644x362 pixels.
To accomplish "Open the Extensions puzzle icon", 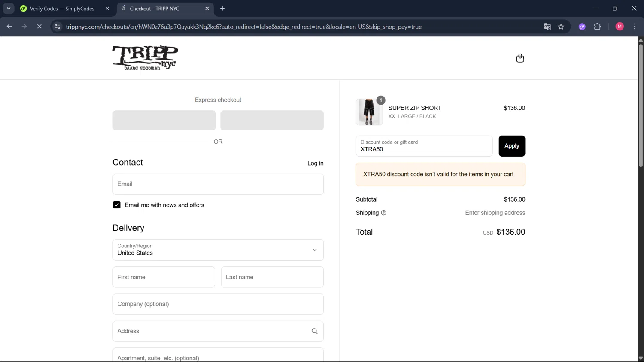I will click(597, 27).
